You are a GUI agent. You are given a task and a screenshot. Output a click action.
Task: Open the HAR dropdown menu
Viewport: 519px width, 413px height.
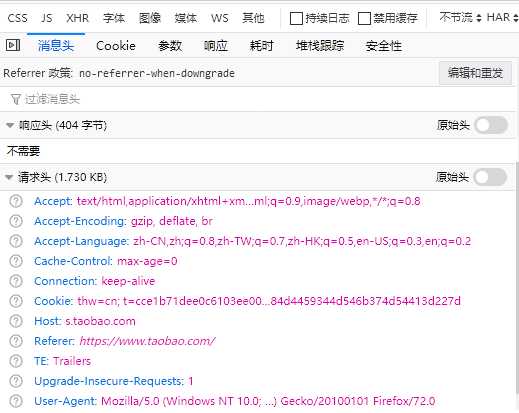[x=502, y=17]
